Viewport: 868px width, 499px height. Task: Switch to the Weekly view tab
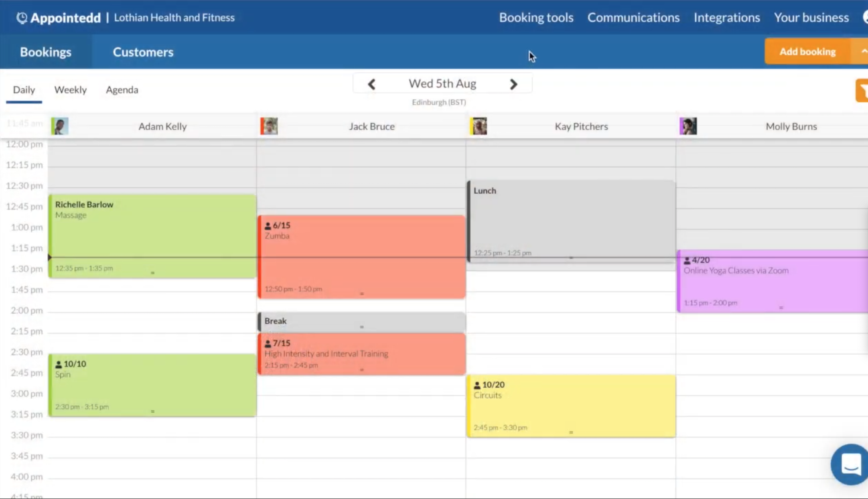[71, 90]
